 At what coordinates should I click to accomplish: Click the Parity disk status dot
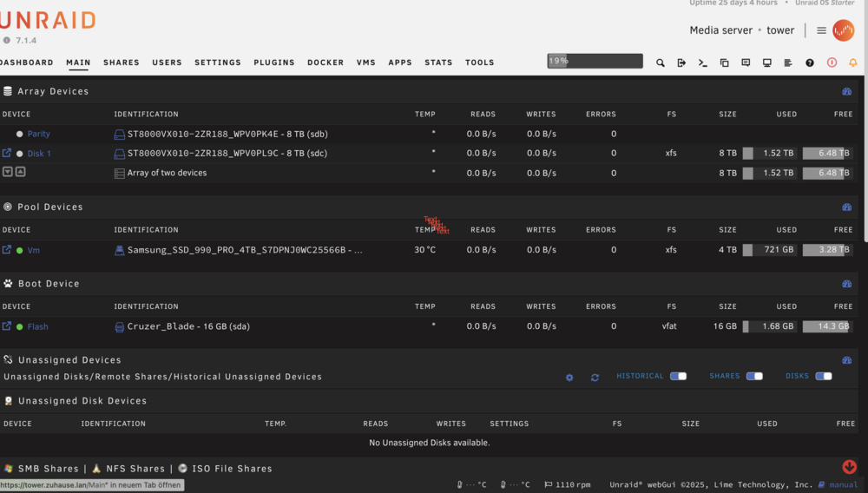[x=19, y=134]
